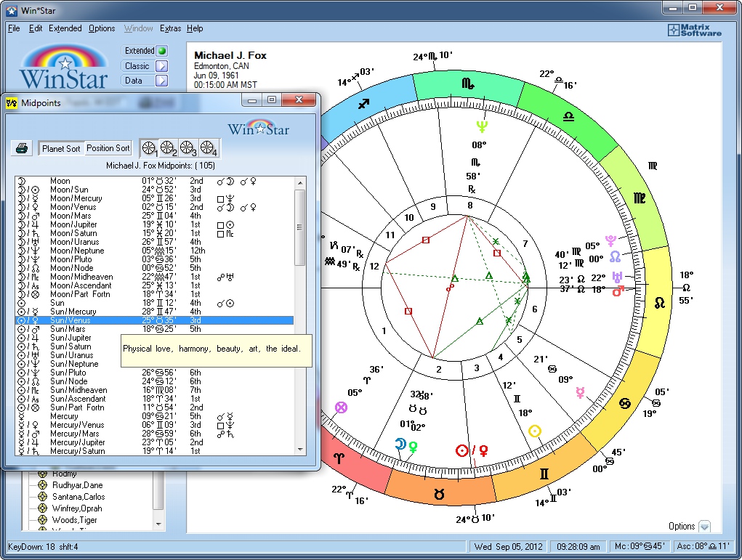Click the Aries sign on the zodiac ring

[339, 458]
